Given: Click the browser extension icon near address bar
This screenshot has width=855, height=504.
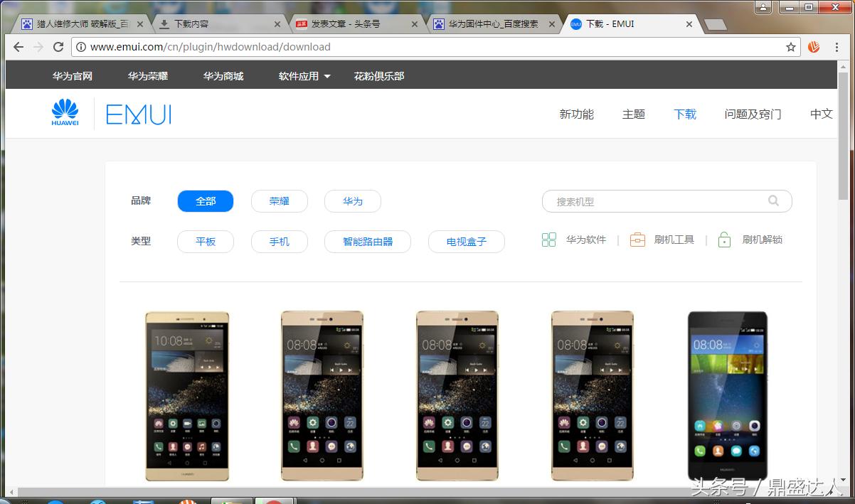Looking at the screenshot, I should [x=814, y=48].
